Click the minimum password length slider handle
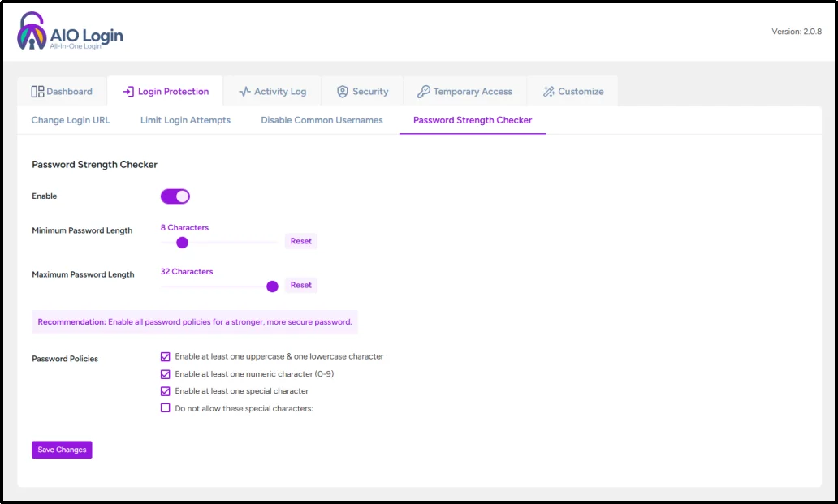 [182, 241]
